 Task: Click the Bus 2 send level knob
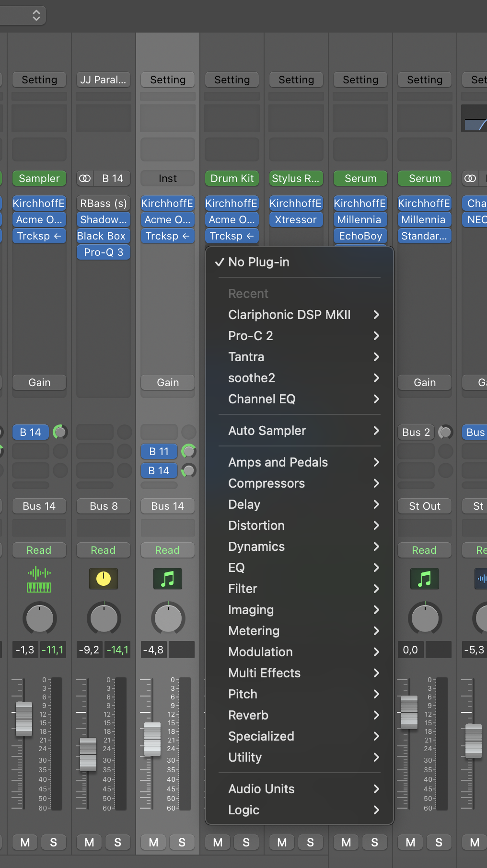coord(445,432)
